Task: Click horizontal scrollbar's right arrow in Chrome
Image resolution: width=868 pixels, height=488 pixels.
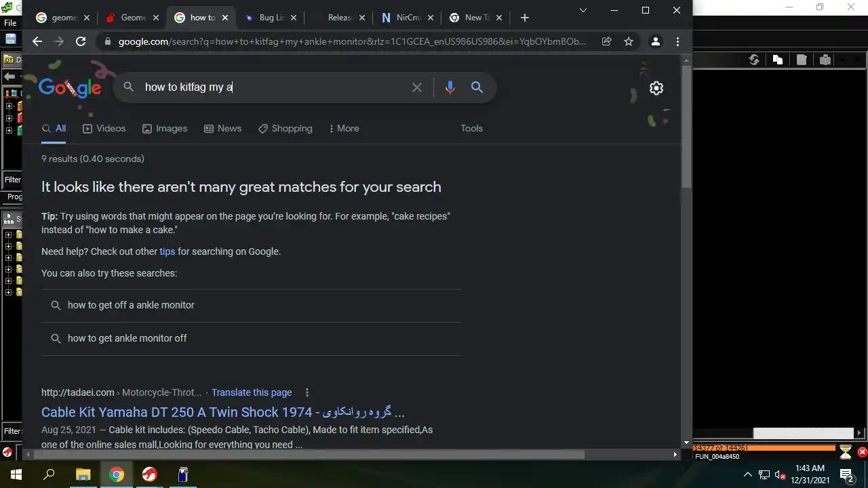Action: click(675, 455)
